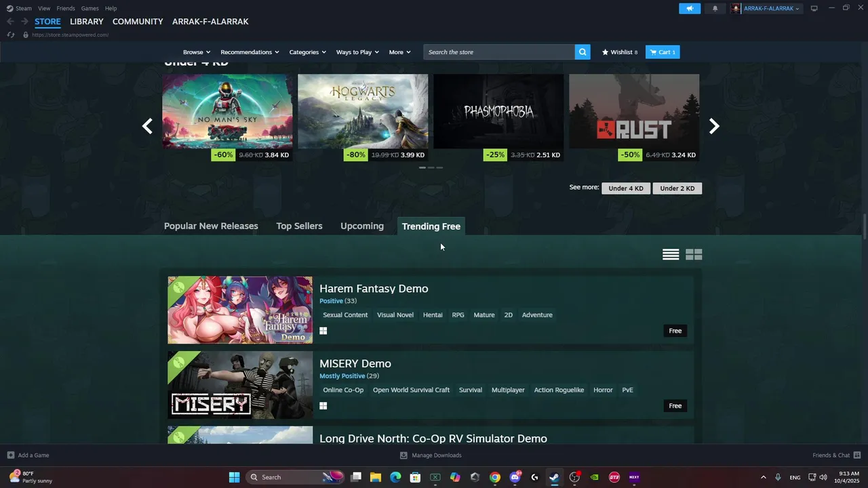Image resolution: width=868 pixels, height=488 pixels.
Task: Open Manage Downloads
Action: (431, 455)
